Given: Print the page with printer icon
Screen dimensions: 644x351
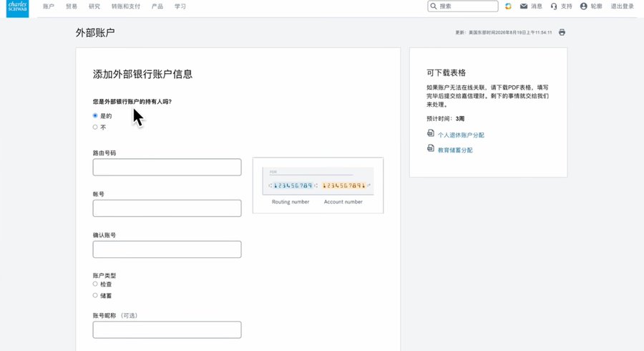Looking at the screenshot, I should 562,32.
